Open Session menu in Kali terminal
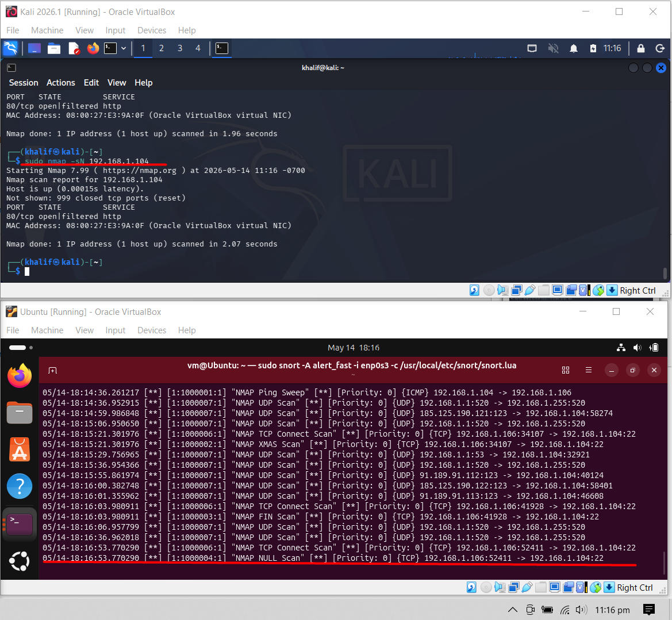This screenshot has height=620, width=672. (24, 83)
